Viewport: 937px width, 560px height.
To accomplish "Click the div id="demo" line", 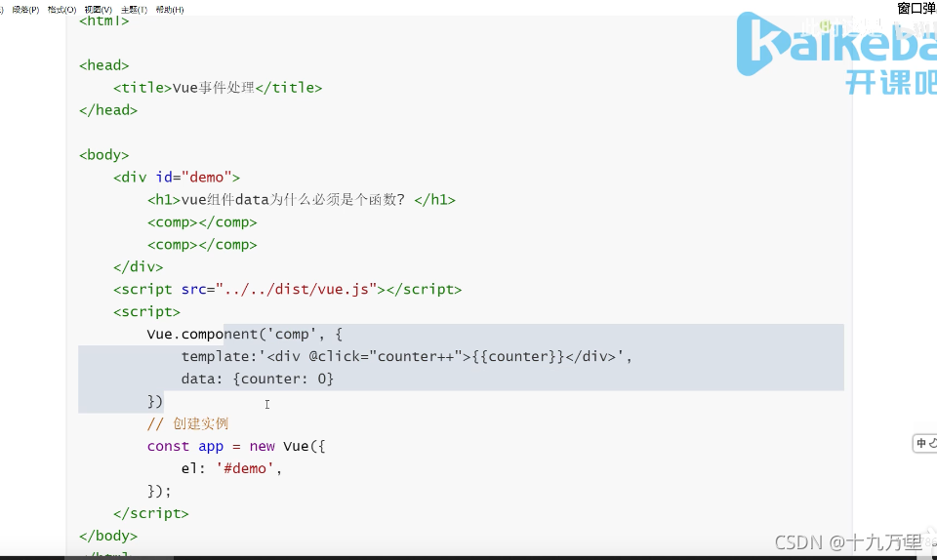I will [x=177, y=178].
